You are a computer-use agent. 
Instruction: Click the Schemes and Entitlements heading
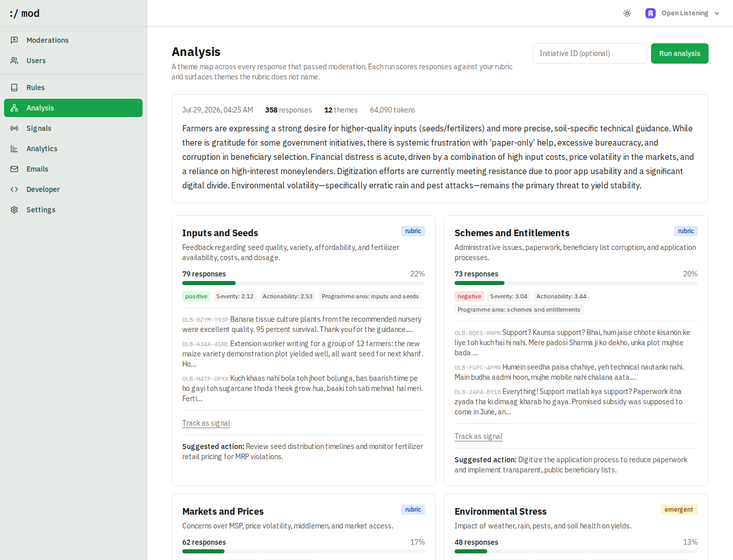pyautogui.click(x=512, y=233)
